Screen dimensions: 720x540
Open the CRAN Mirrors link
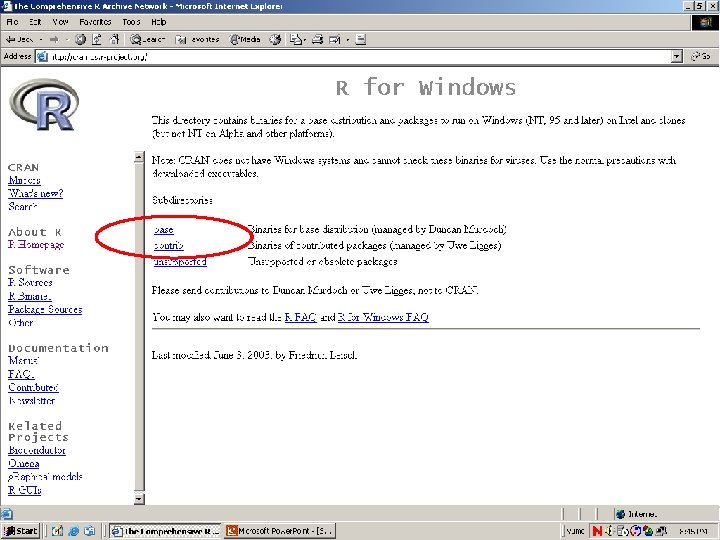tap(24, 180)
